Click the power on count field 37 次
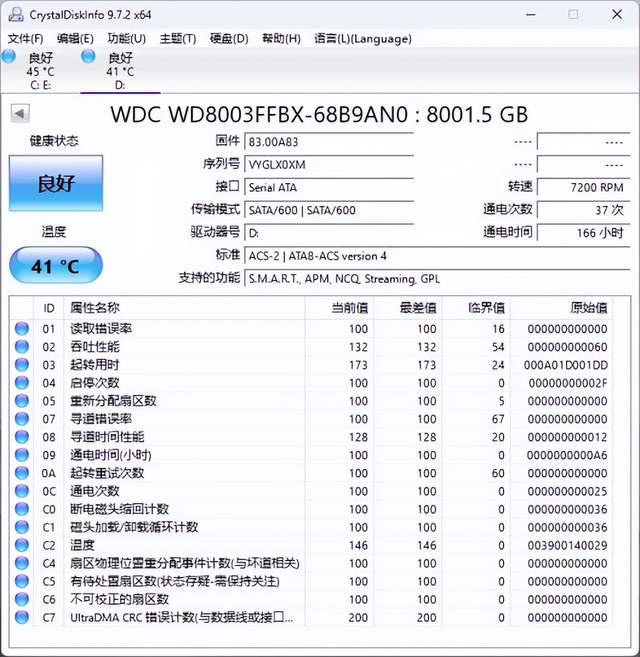 pos(583,210)
